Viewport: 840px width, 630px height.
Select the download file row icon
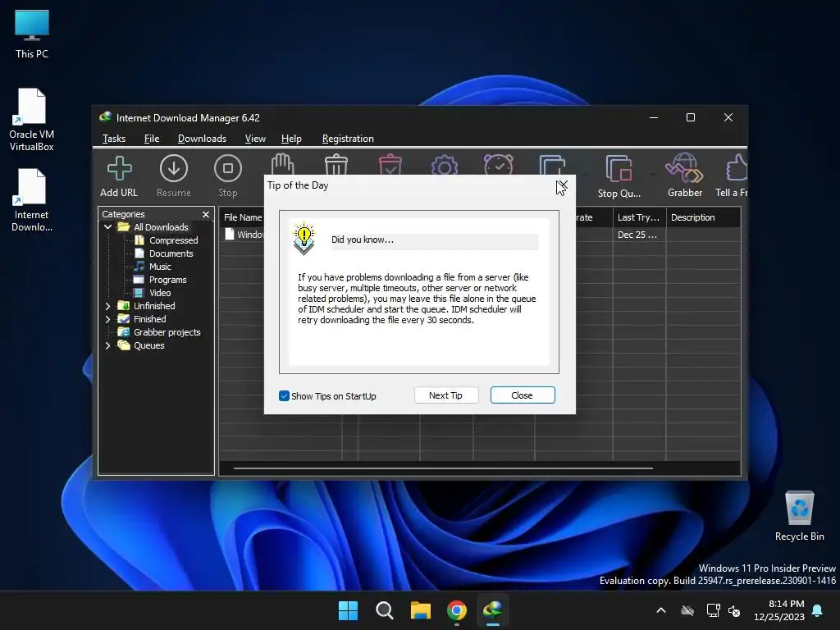(230, 235)
